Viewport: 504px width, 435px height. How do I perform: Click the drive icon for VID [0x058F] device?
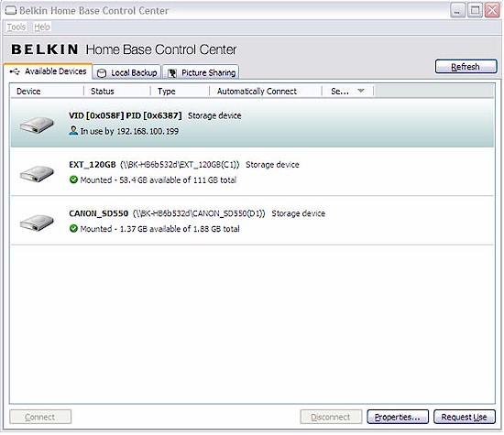[x=37, y=125]
